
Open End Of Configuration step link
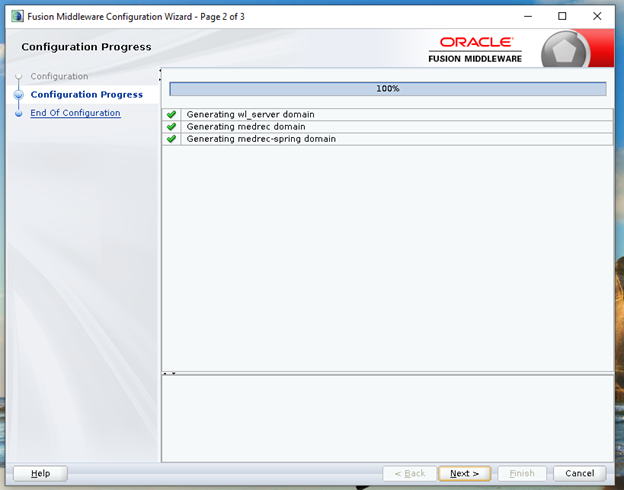pos(75,113)
